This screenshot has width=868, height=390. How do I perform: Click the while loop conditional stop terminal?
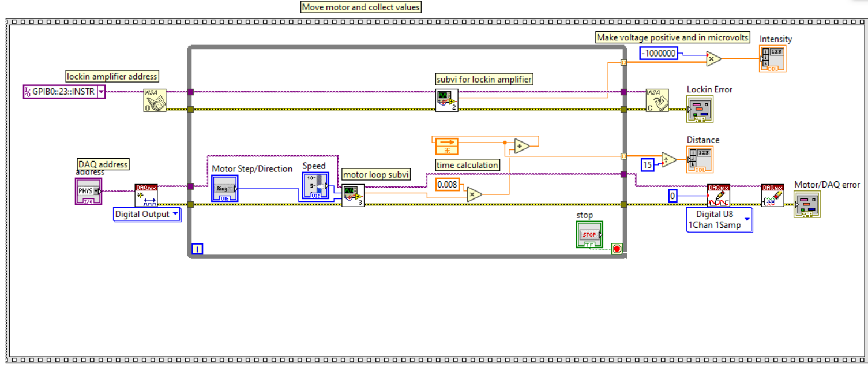coord(617,249)
